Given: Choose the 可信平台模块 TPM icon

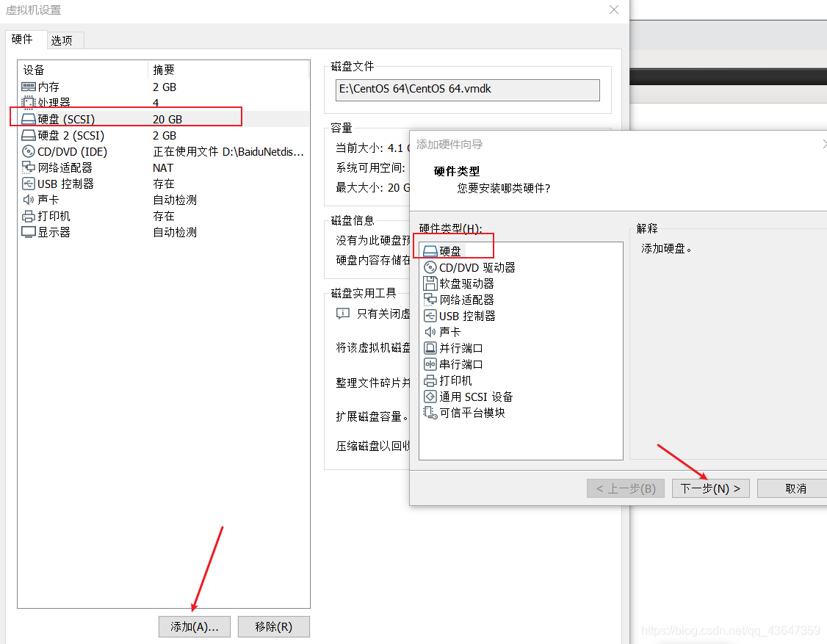Looking at the screenshot, I should [430, 413].
